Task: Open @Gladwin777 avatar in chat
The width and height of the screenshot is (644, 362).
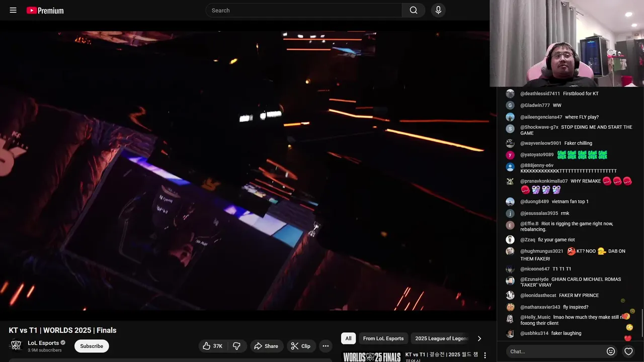Action: click(510, 105)
